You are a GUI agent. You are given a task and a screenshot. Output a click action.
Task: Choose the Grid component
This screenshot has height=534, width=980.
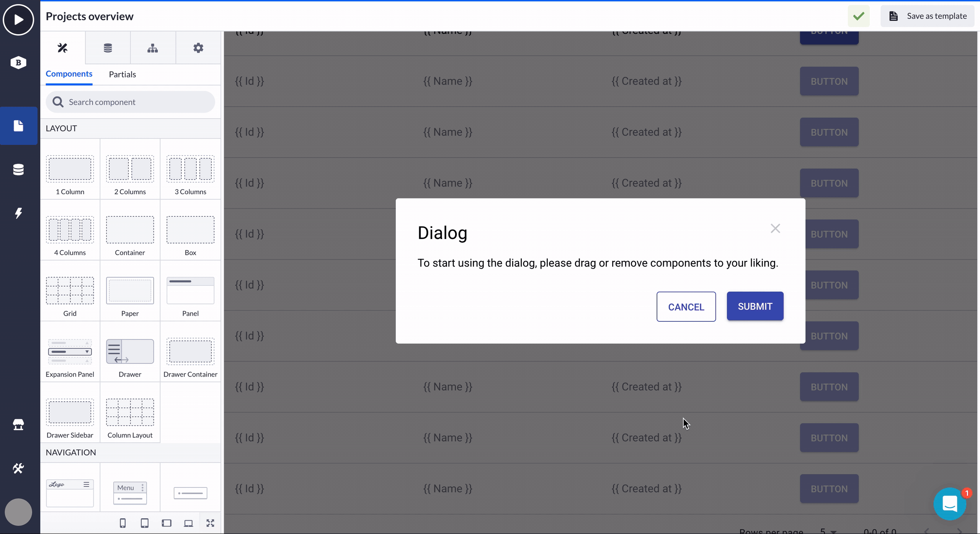pyautogui.click(x=70, y=291)
